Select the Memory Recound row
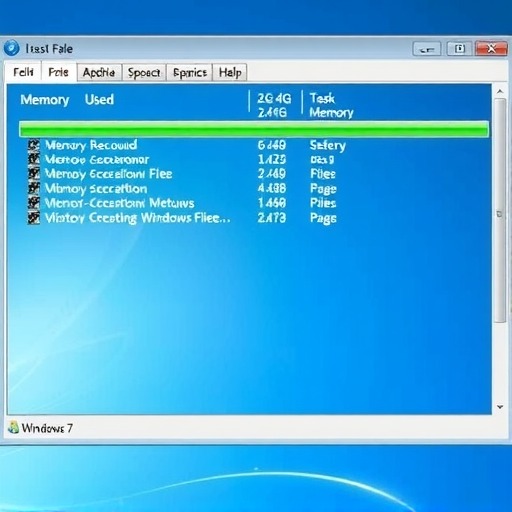 point(187,145)
